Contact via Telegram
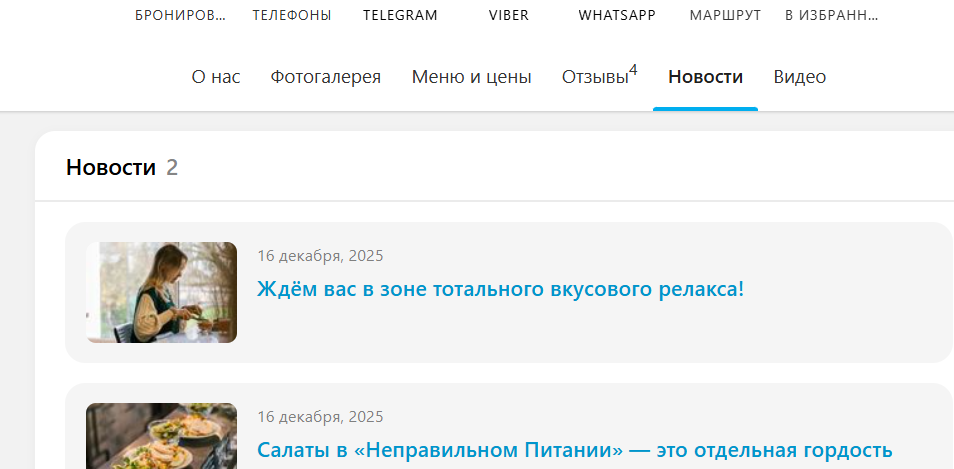This screenshot has height=469, width=954. click(400, 16)
